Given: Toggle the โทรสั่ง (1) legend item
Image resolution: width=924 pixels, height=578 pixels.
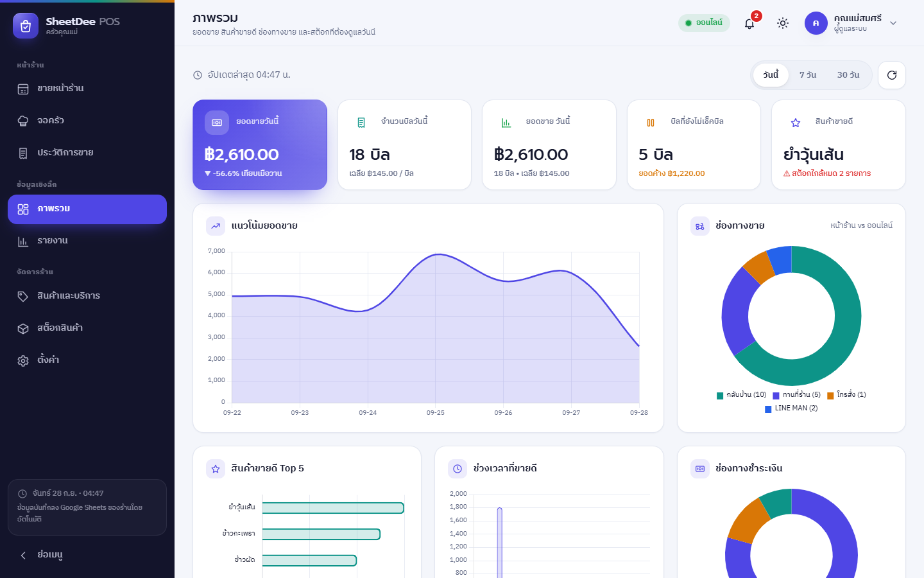Looking at the screenshot, I should 846,395.
